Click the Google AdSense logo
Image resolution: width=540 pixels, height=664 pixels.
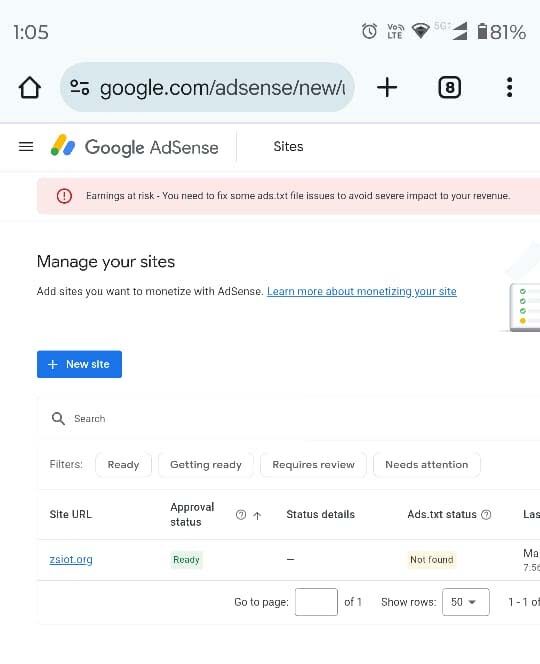(x=135, y=147)
